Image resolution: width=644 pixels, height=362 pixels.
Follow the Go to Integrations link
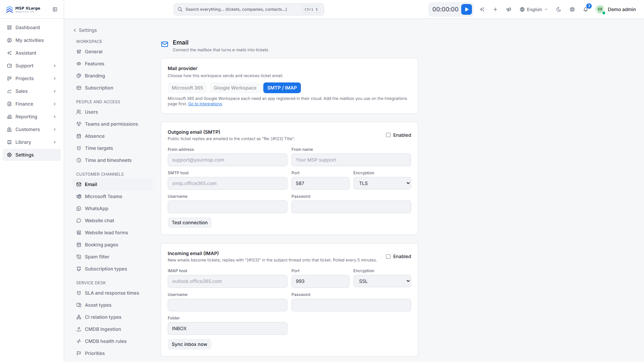point(205,104)
